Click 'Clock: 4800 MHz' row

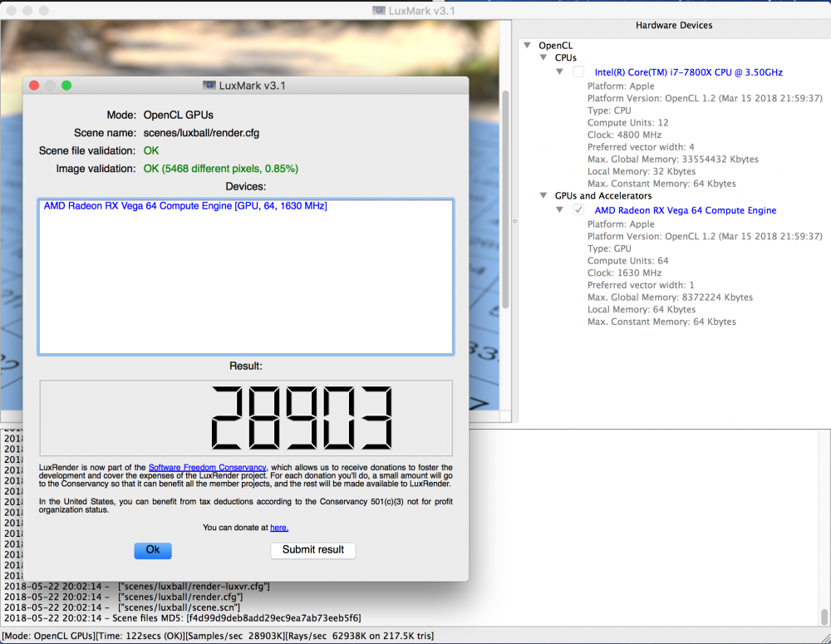click(x=624, y=135)
